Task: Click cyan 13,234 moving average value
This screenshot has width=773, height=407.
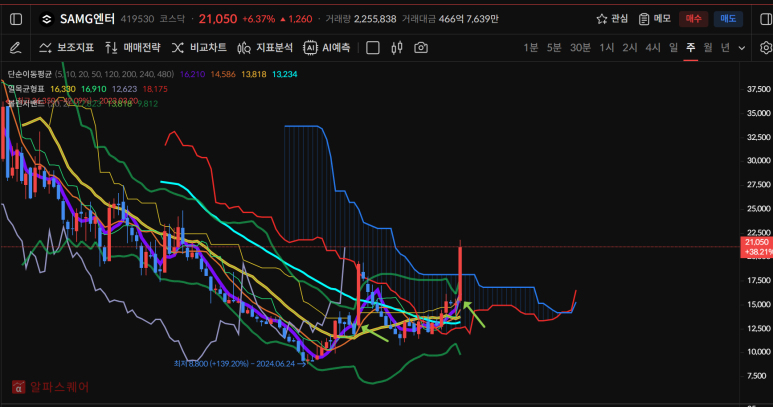Action: point(284,74)
